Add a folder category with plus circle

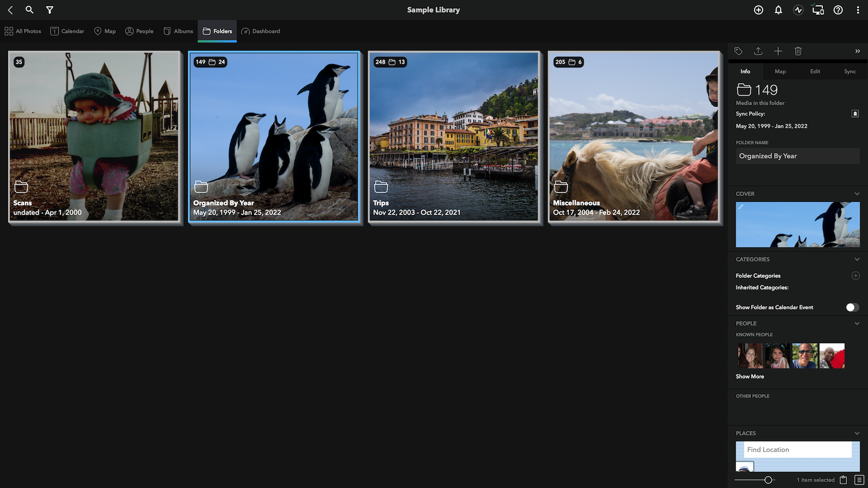pyautogui.click(x=856, y=276)
